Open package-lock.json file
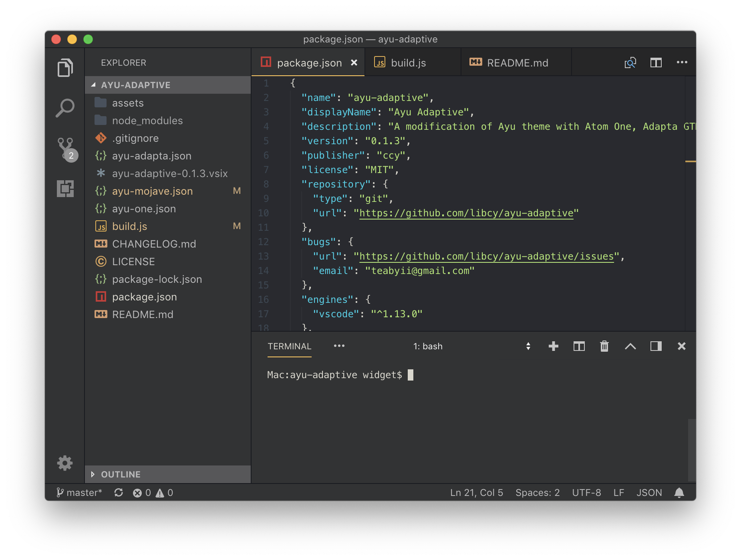 point(168,279)
